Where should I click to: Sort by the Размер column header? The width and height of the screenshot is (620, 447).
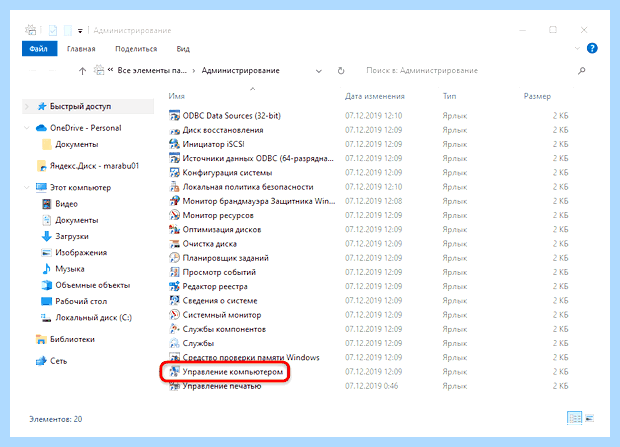537,96
